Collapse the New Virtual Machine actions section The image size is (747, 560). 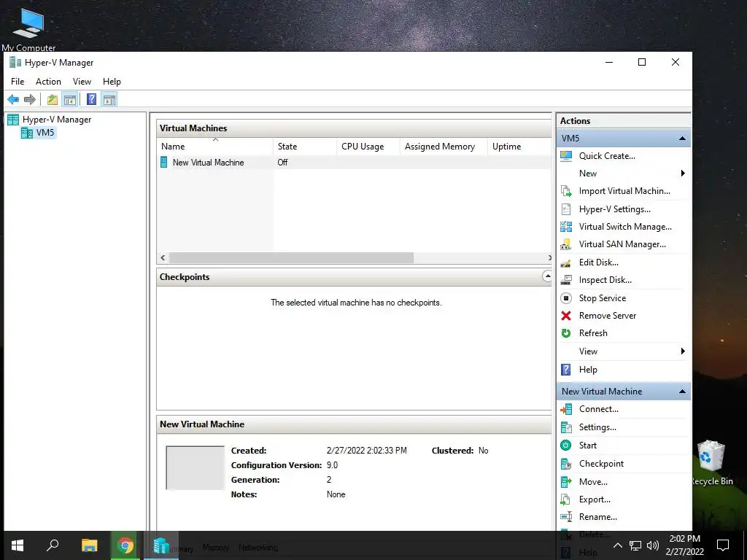tap(682, 392)
